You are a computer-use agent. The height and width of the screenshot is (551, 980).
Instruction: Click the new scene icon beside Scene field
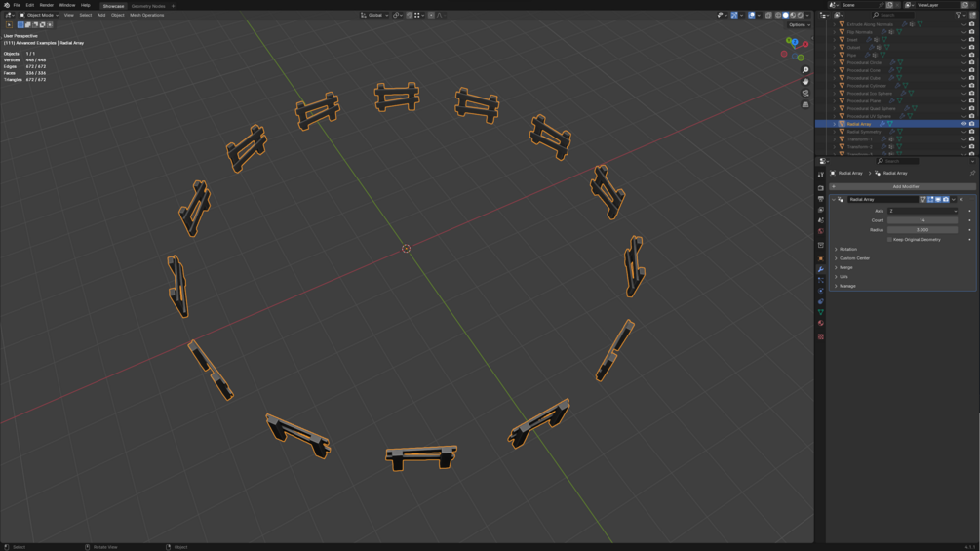tap(889, 5)
